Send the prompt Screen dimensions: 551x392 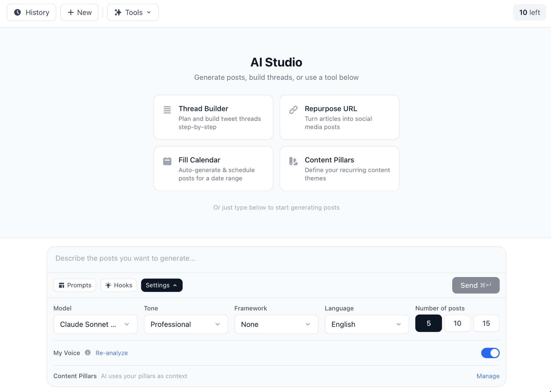476,285
